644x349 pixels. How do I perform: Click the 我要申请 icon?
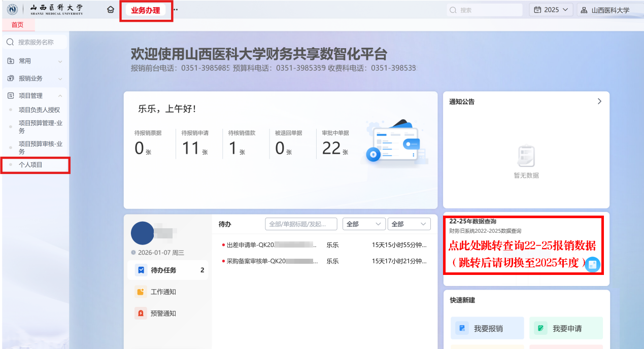[541, 328]
